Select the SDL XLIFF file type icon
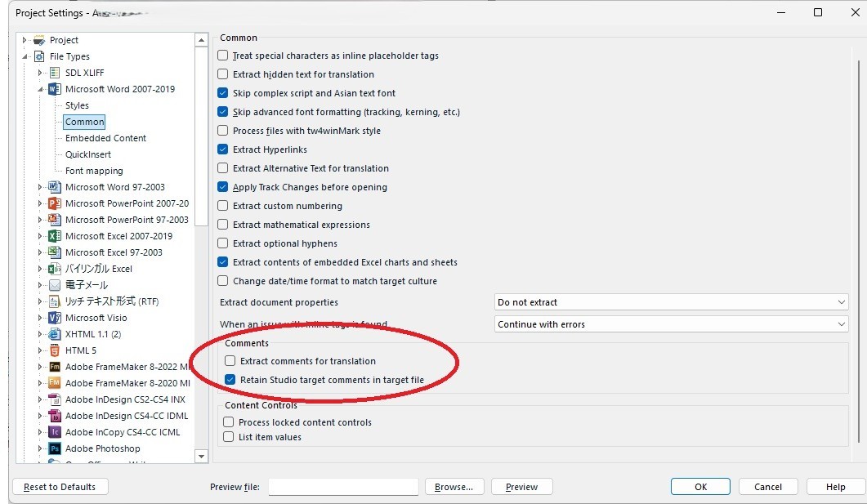The image size is (867, 504). pyautogui.click(x=52, y=73)
